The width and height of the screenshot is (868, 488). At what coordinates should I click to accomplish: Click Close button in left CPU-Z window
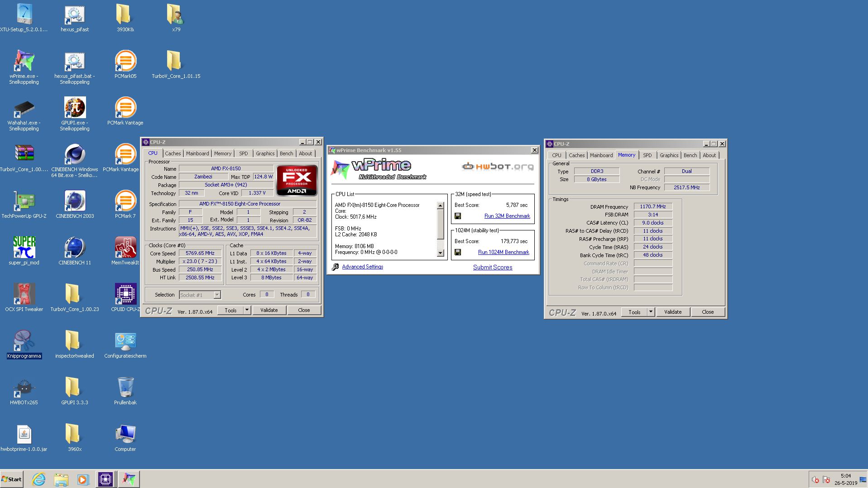(x=304, y=310)
